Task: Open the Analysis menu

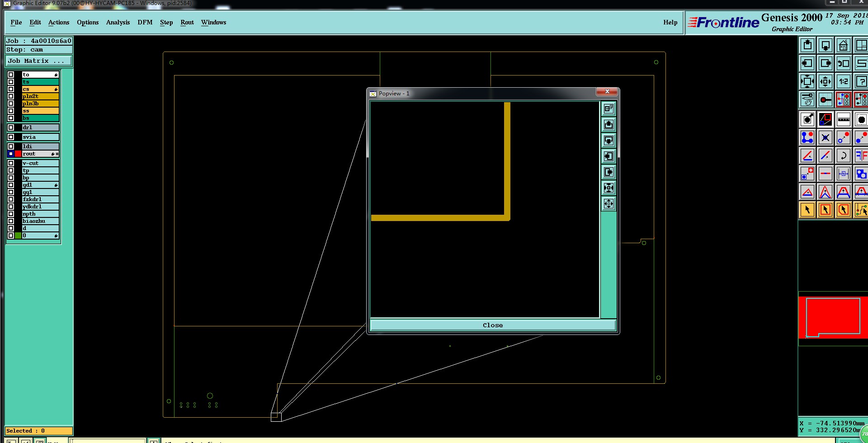Action: pyautogui.click(x=118, y=22)
